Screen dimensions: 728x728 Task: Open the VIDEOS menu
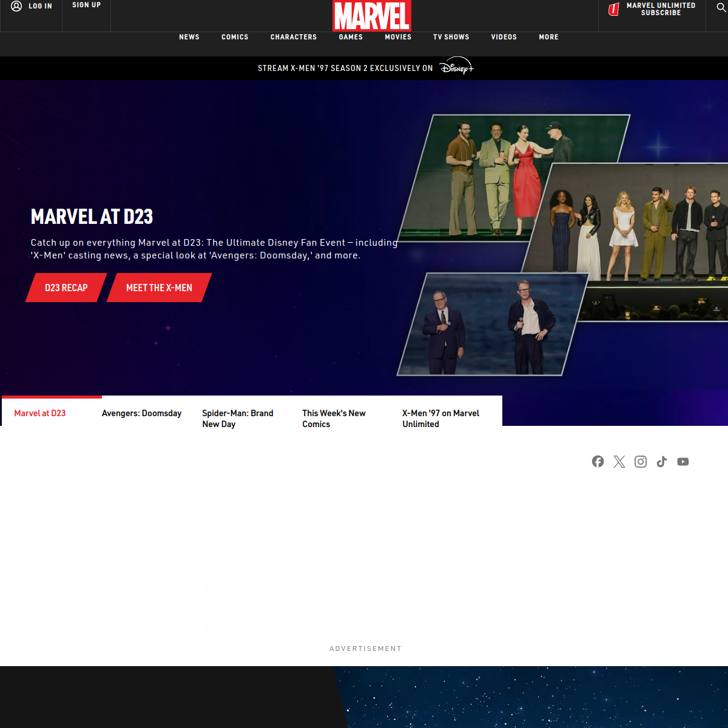tap(504, 37)
